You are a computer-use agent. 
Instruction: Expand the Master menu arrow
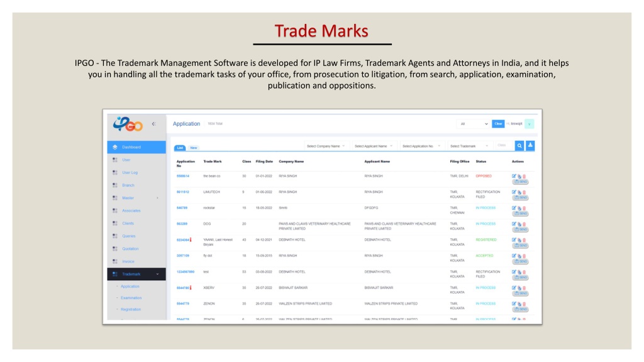coord(157,198)
